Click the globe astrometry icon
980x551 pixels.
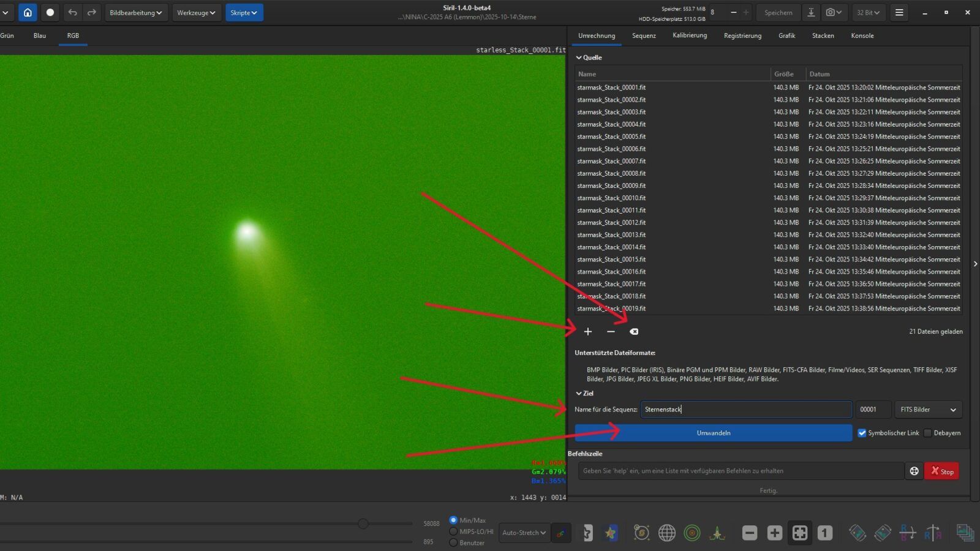[666, 533]
